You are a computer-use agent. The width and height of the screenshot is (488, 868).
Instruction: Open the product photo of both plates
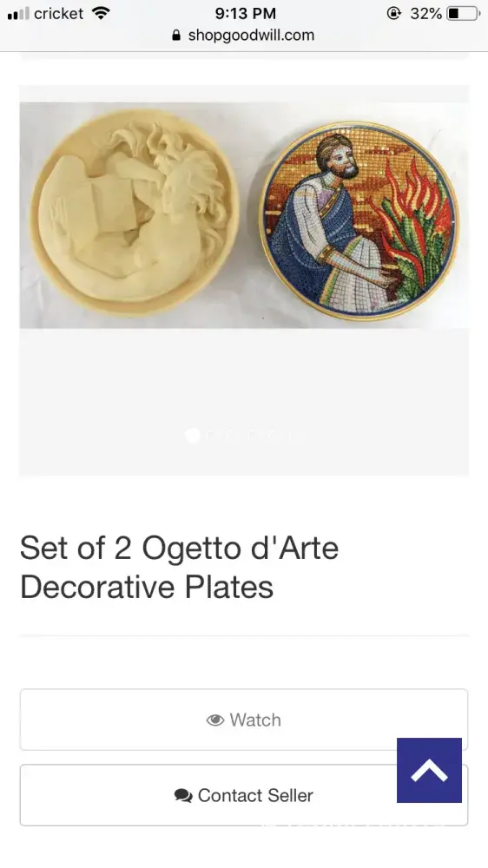(244, 215)
